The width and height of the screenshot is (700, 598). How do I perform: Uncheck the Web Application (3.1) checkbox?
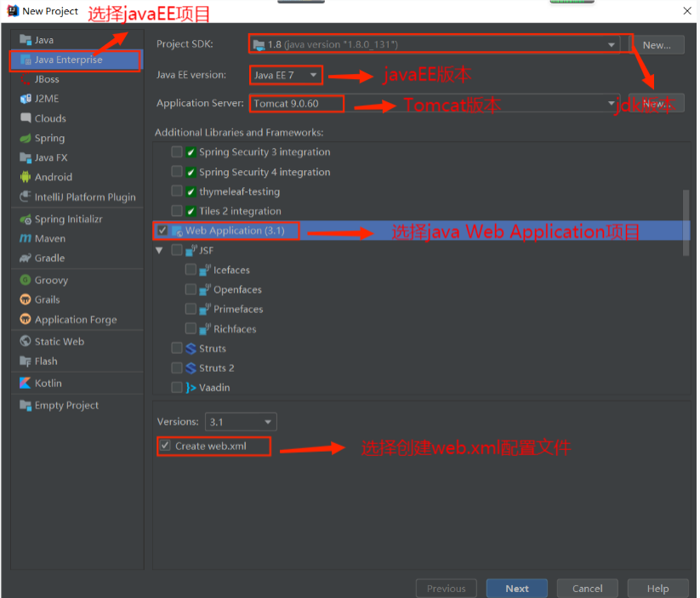162,231
